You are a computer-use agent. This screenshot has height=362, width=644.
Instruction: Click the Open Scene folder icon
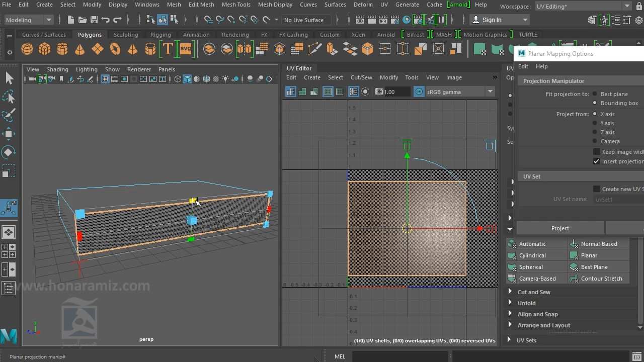[82, 20]
